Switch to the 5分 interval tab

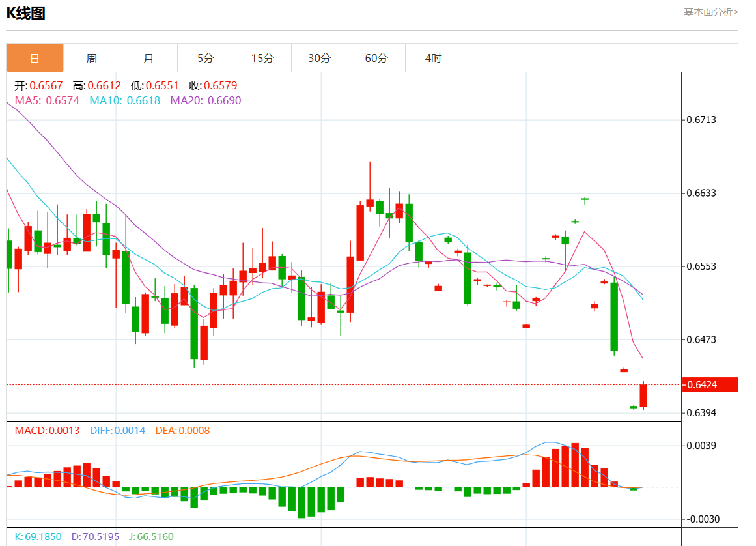point(206,58)
